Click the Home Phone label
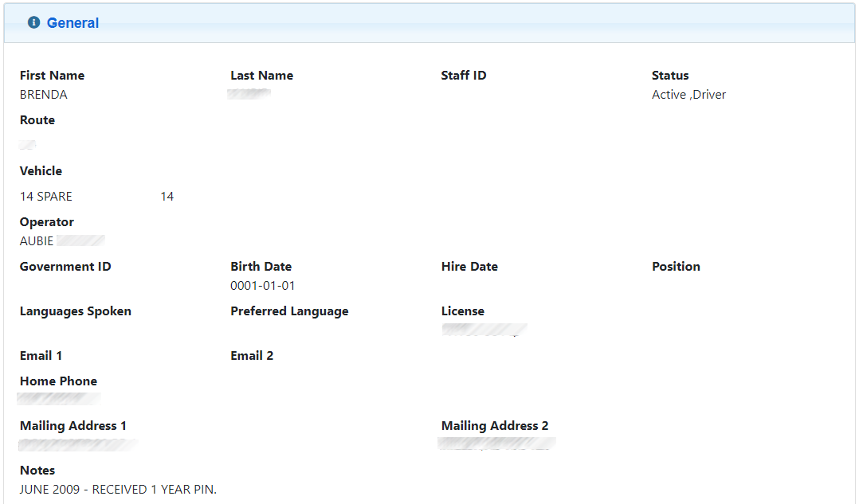This screenshot has height=504, width=859. click(58, 381)
